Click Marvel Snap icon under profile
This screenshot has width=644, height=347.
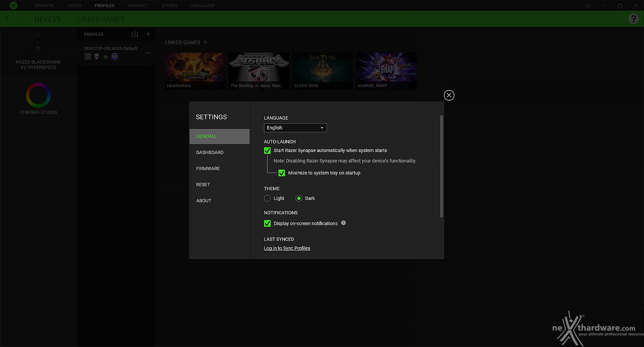pos(115,56)
